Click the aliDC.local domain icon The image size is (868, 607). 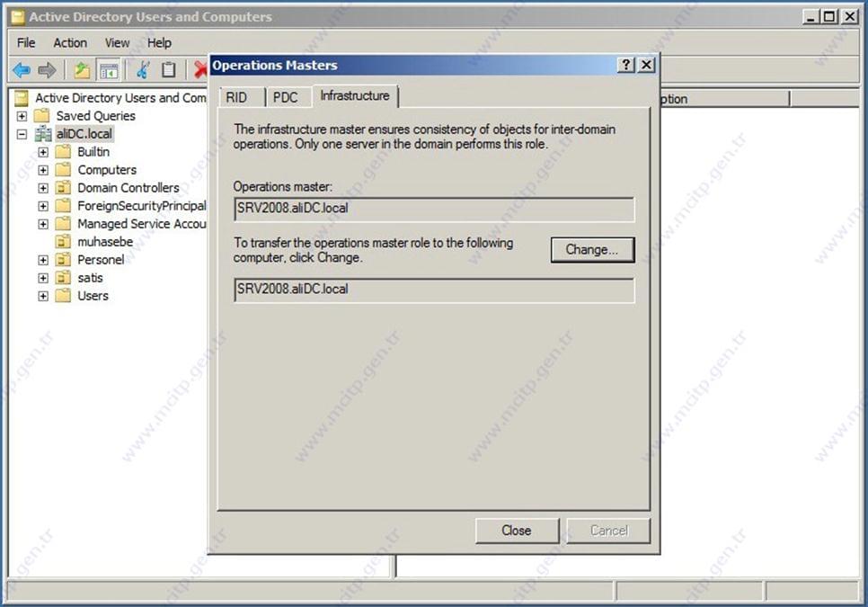[x=42, y=133]
